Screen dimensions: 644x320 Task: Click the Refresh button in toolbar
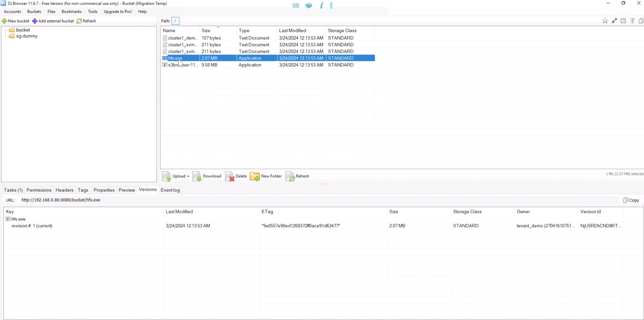pos(87,21)
